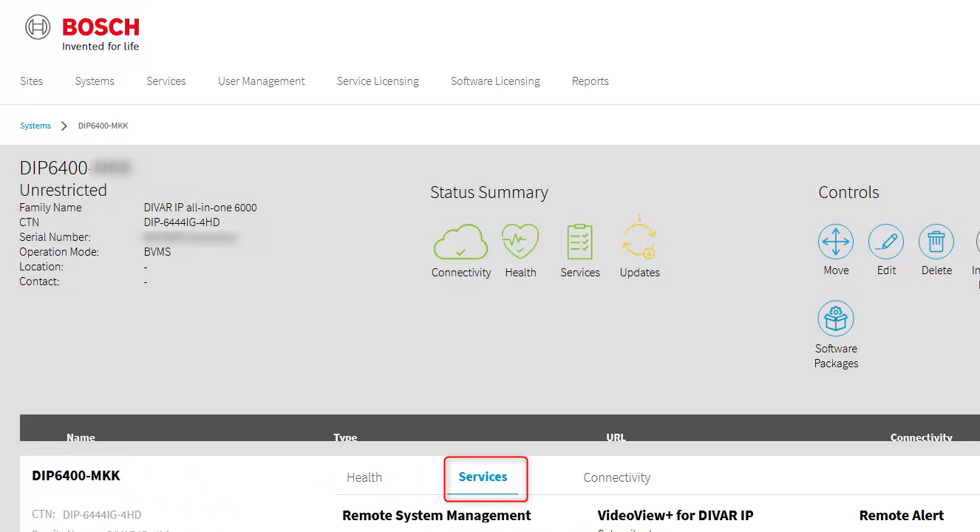Open Services in top navigation
Viewport: 980px width, 532px height.
coord(166,81)
